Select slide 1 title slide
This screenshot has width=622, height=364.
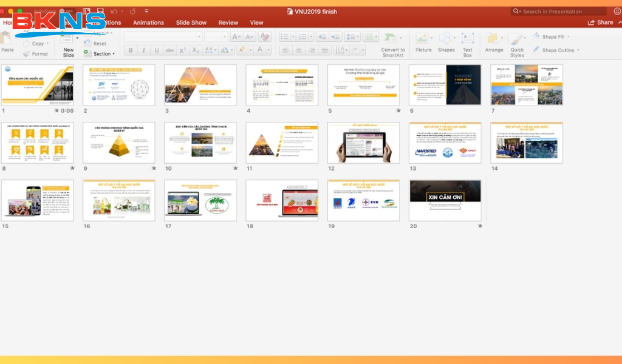[37, 85]
